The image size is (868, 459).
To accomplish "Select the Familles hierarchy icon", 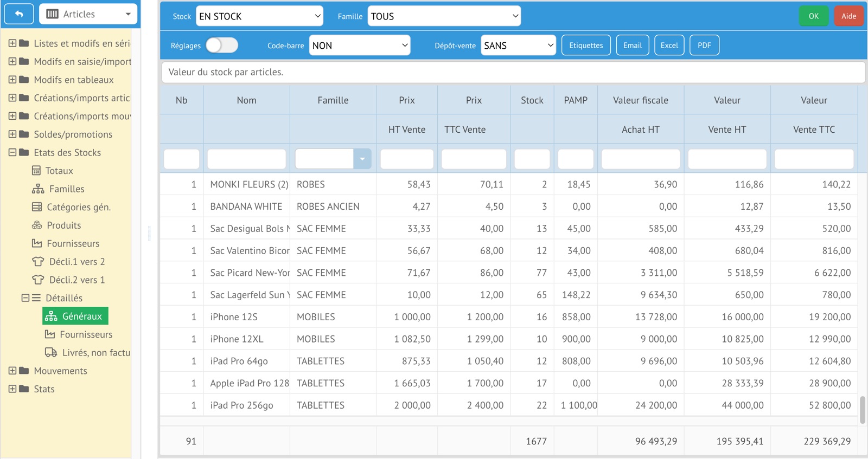I will point(38,189).
